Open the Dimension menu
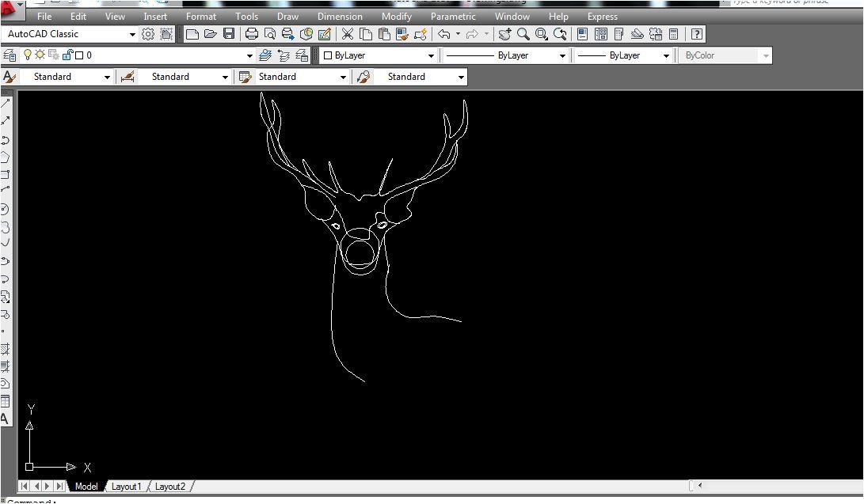The height and width of the screenshot is (504, 864). (x=340, y=17)
